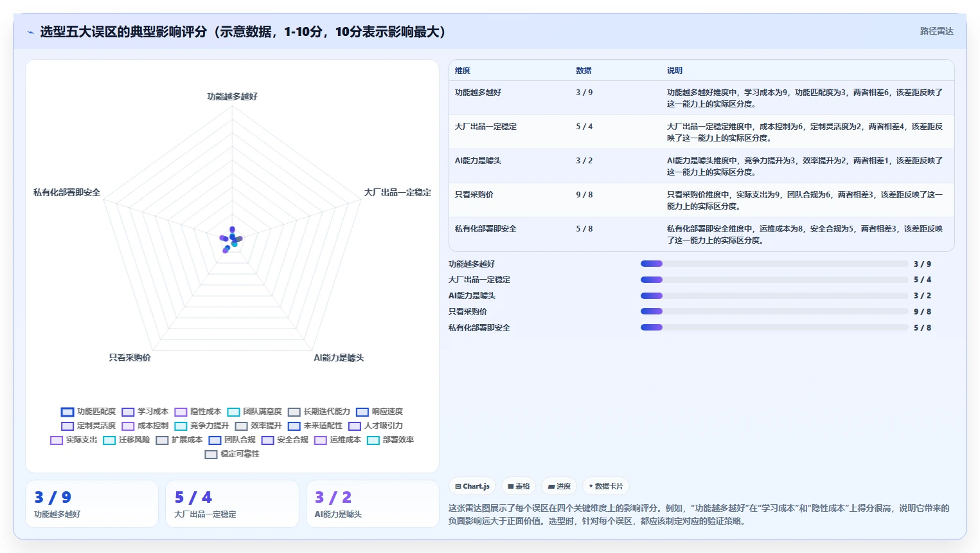This screenshot has height=553, width=980.
Task: Click the 安全合规 legend entry
Action: [x=285, y=440]
